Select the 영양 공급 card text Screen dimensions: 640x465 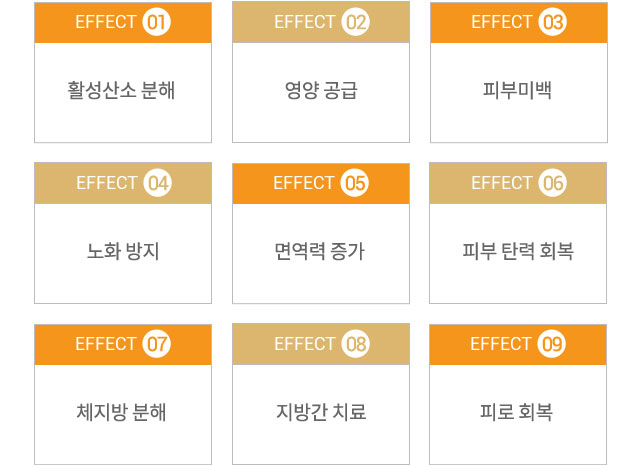pyautogui.click(x=321, y=90)
